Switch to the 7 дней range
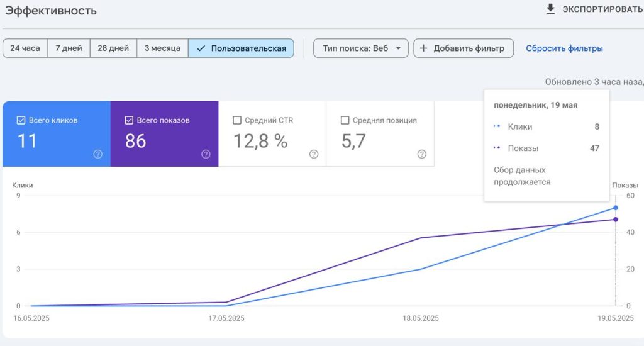 click(x=69, y=48)
